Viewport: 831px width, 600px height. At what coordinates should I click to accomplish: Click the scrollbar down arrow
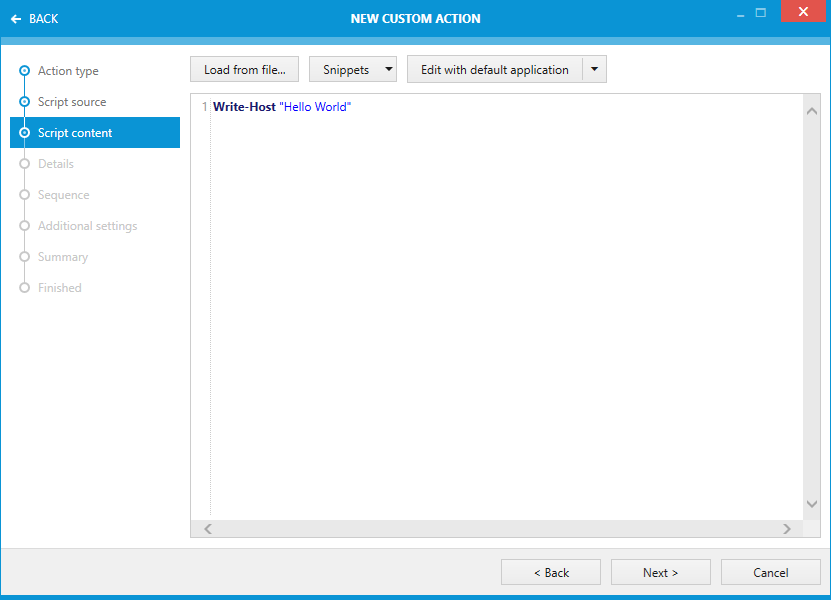pos(811,505)
